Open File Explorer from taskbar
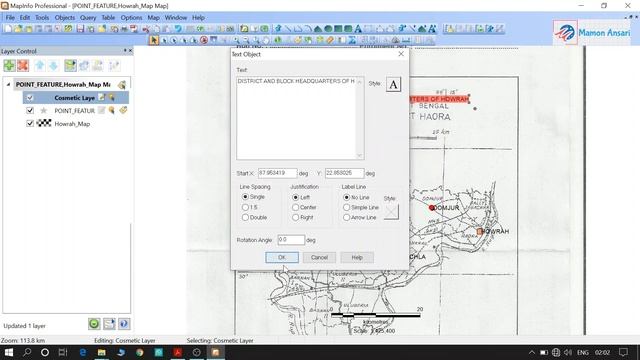 coord(102,352)
